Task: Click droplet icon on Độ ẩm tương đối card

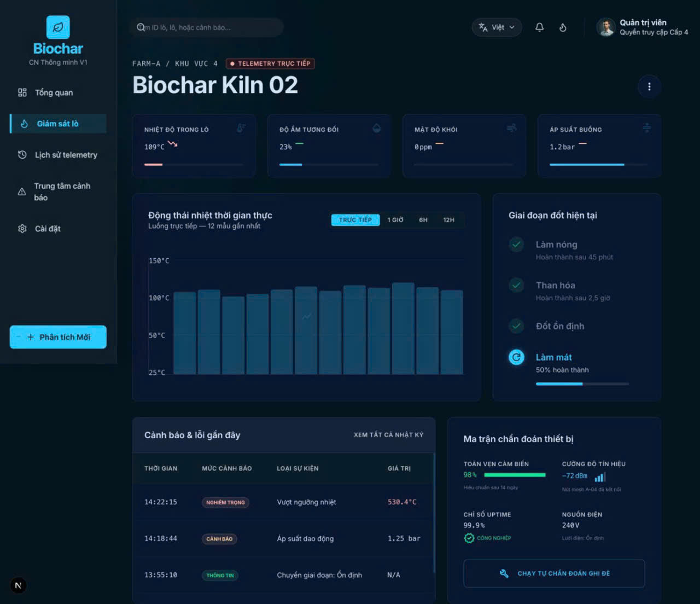Action: tap(377, 128)
